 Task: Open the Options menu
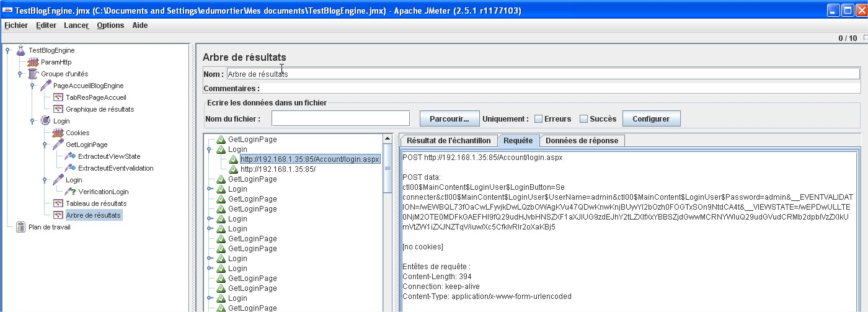[110, 25]
